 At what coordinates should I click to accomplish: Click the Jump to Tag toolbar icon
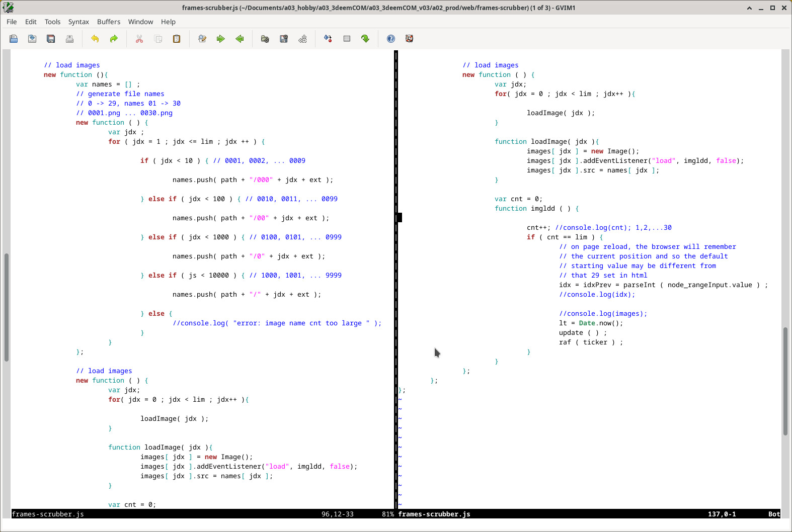click(x=365, y=39)
